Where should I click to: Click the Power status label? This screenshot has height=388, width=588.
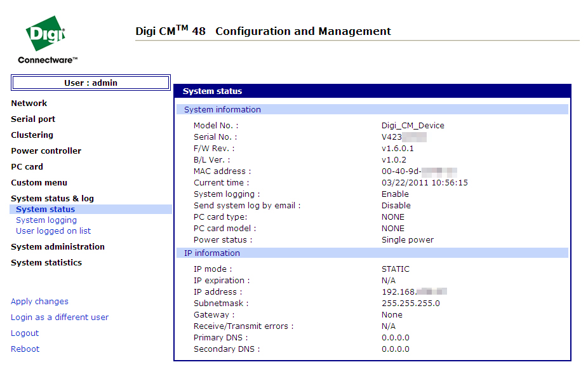[x=223, y=240]
